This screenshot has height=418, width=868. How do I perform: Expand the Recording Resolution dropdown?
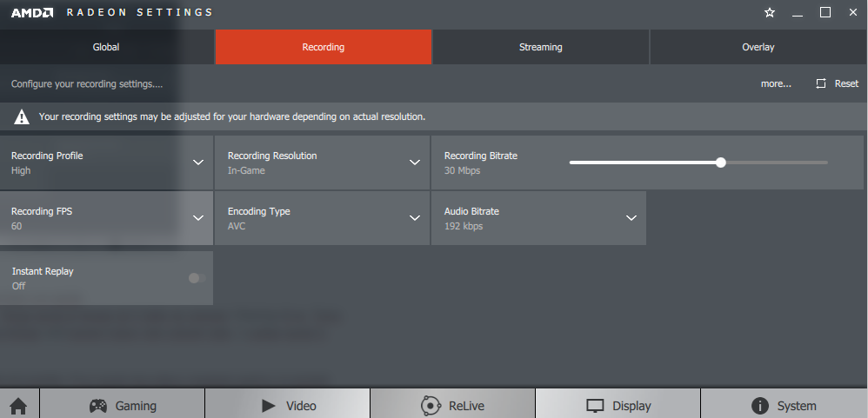[x=415, y=163]
